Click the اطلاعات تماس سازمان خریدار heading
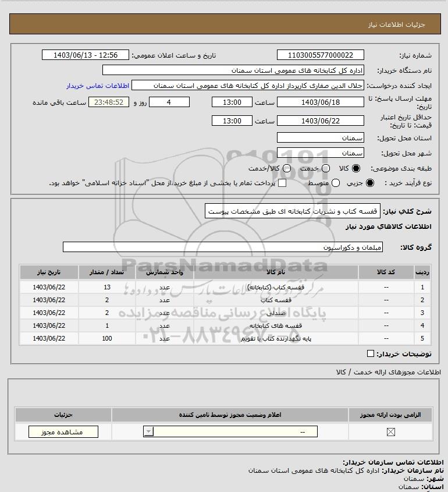Viewport: 448px width, 492px height. 393,462
